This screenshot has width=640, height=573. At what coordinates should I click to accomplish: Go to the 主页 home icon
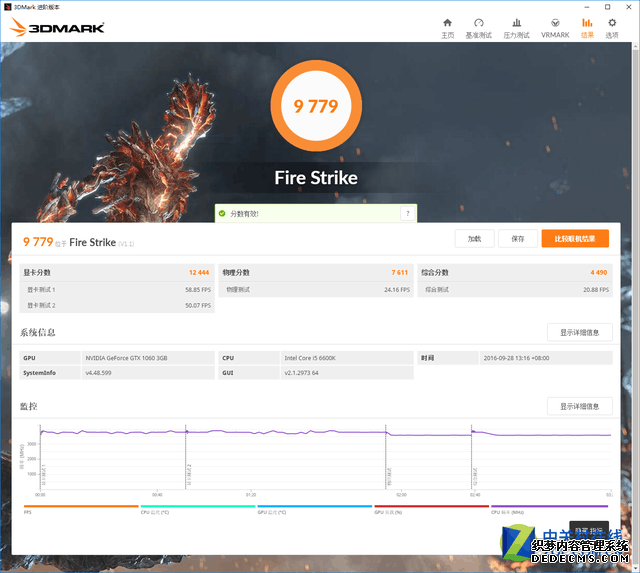pyautogui.click(x=447, y=23)
